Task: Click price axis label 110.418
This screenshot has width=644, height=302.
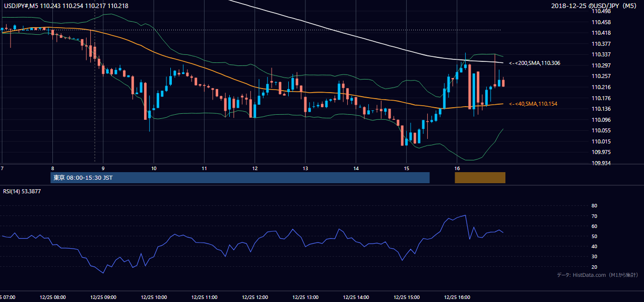Action: click(601, 33)
